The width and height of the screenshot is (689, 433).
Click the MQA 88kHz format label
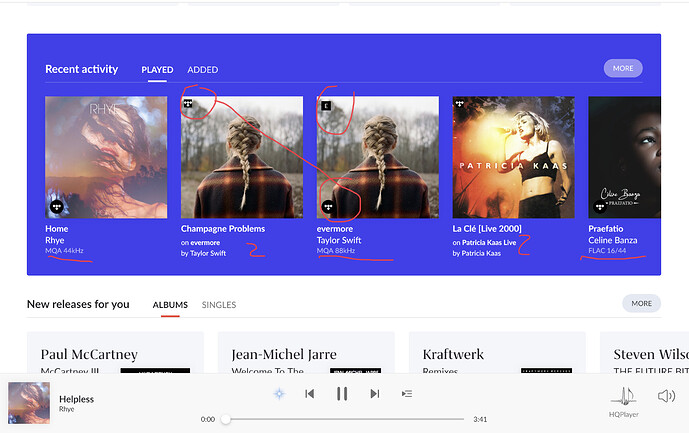click(x=336, y=251)
